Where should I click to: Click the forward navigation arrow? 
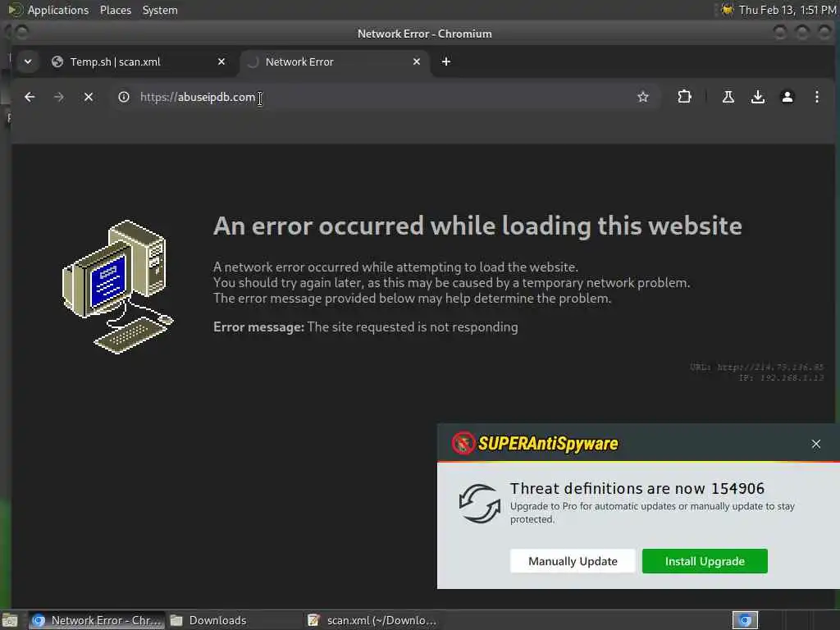click(59, 97)
